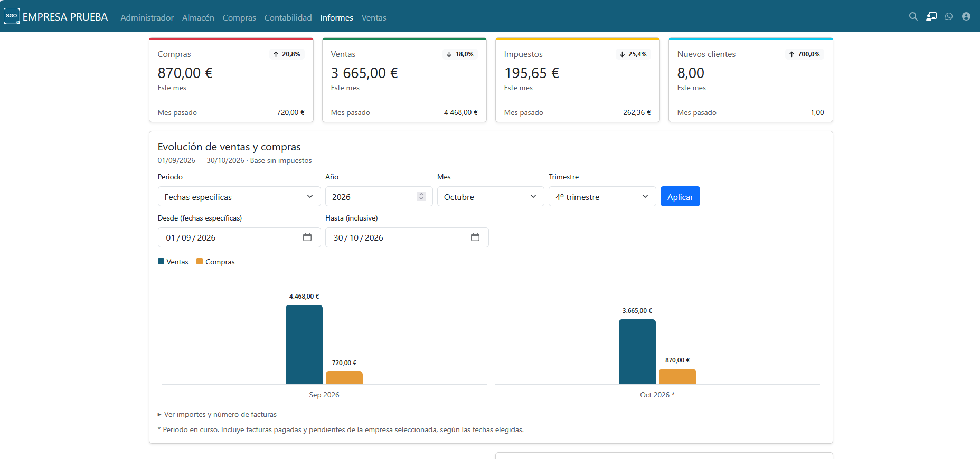Open the Almacén menu

pos(198,17)
